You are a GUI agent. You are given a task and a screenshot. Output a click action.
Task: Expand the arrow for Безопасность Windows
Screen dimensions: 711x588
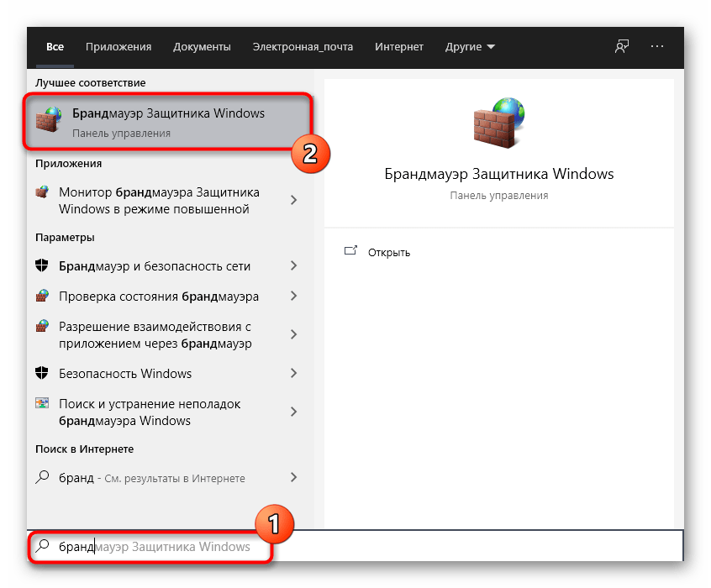click(x=293, y=374)
